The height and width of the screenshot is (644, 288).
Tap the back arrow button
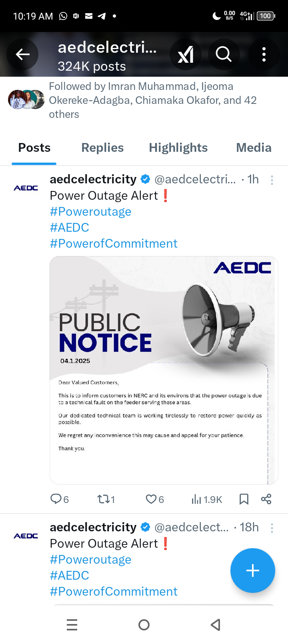pos(23,54)
